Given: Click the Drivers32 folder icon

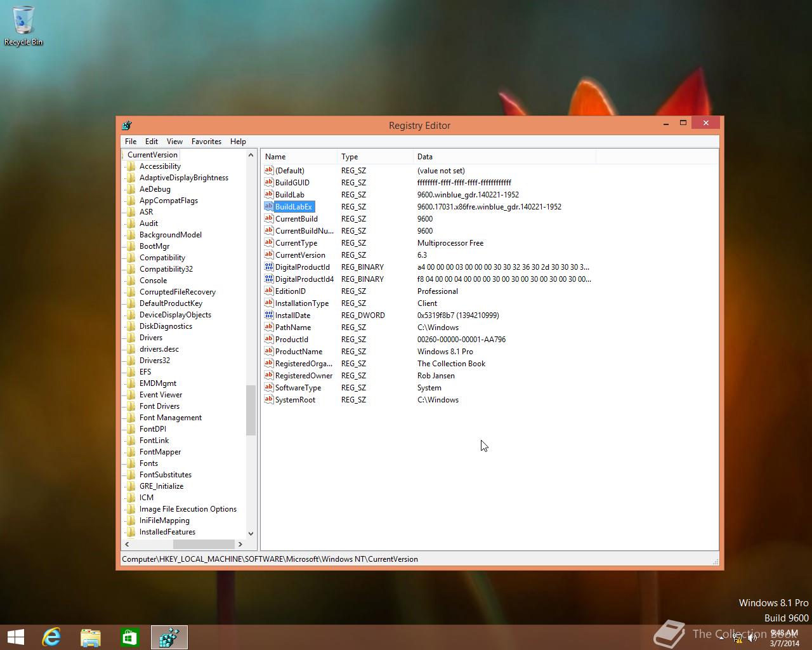Looking at the screenshot, I should 131,361.
